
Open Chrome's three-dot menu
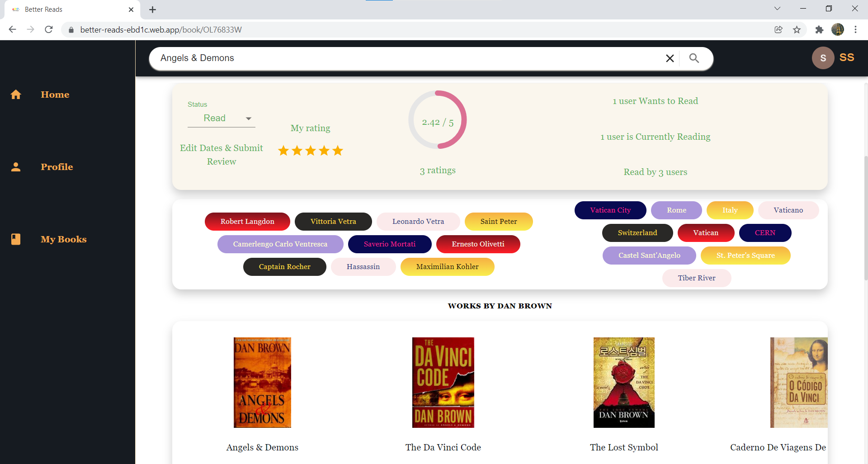[x=855, y=29]
